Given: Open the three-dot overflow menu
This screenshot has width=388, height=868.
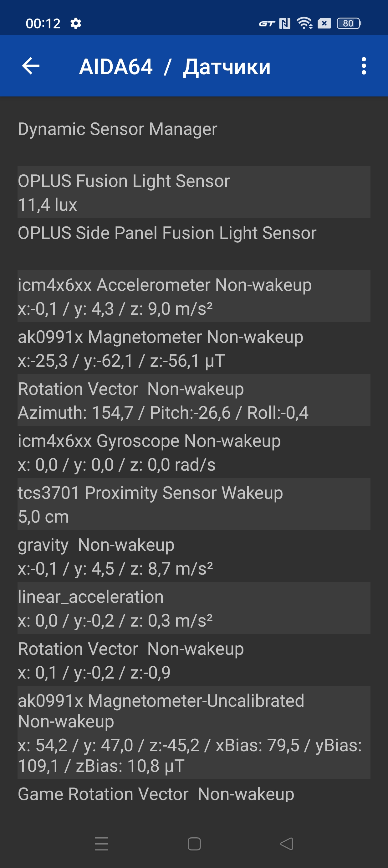Looking at the screenshot, I should coord(363,66).
